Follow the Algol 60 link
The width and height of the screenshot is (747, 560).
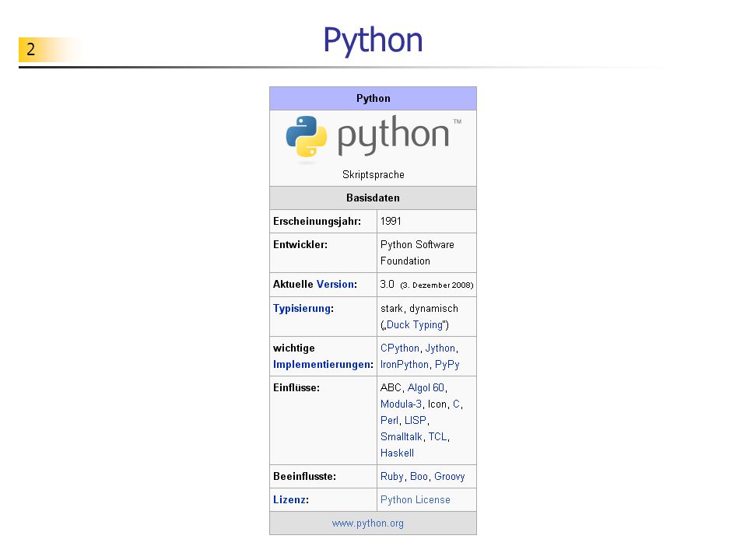pos(426,387)
